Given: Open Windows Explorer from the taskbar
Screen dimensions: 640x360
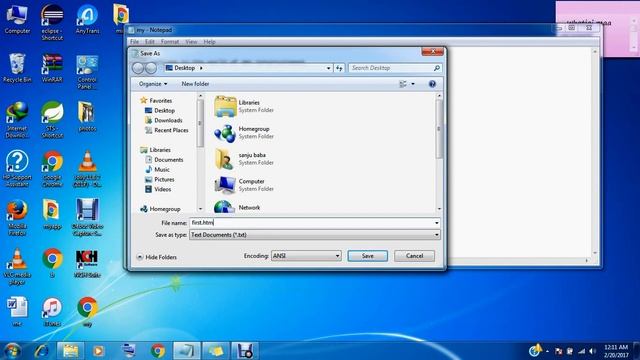Looking at the screenshot, I should (x=70, y=351).
